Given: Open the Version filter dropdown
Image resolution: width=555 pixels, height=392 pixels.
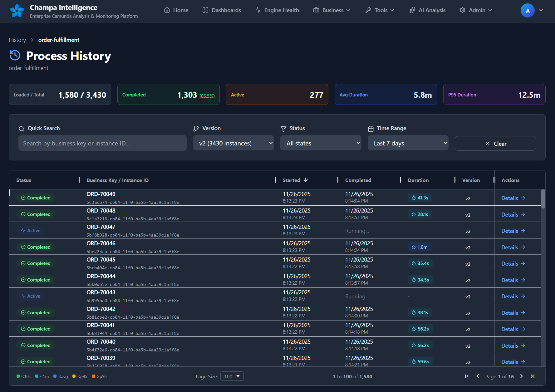Looking at the screenshot, I should click(233, 143).
